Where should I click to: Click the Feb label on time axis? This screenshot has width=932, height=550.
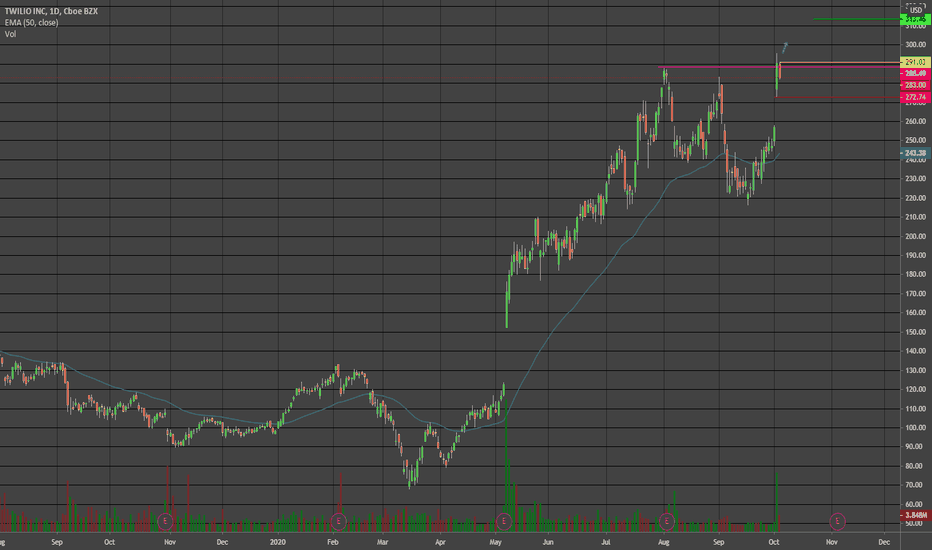point(333,542)
